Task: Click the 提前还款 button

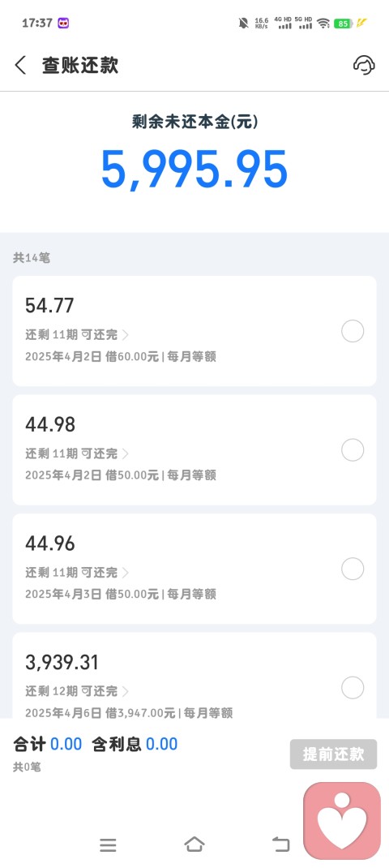Action: [333, 754]
